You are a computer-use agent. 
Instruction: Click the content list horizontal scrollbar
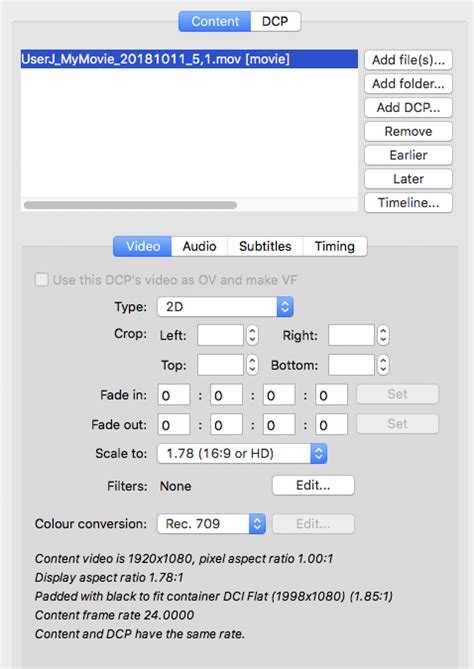[130, 205]
